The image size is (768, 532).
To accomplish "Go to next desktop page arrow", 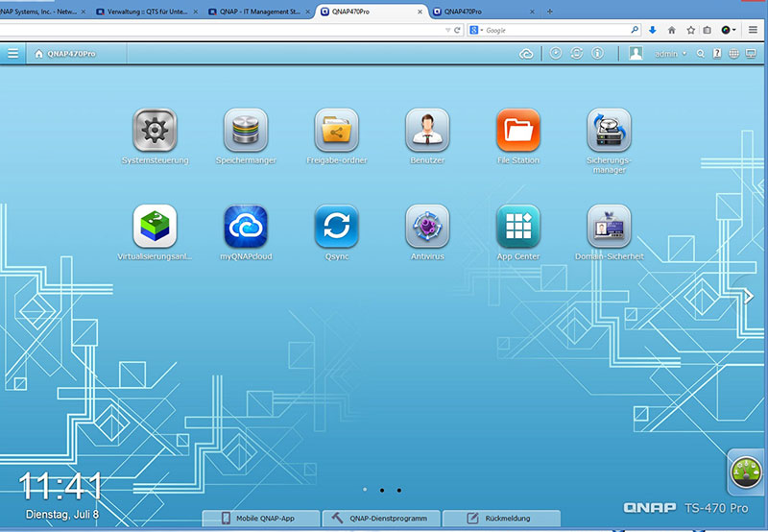I will [749, 296].
